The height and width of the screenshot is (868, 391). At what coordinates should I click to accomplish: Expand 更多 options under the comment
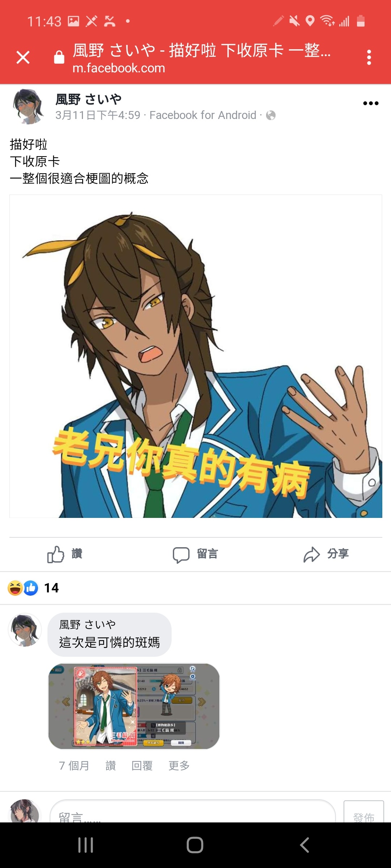[179, 766]
